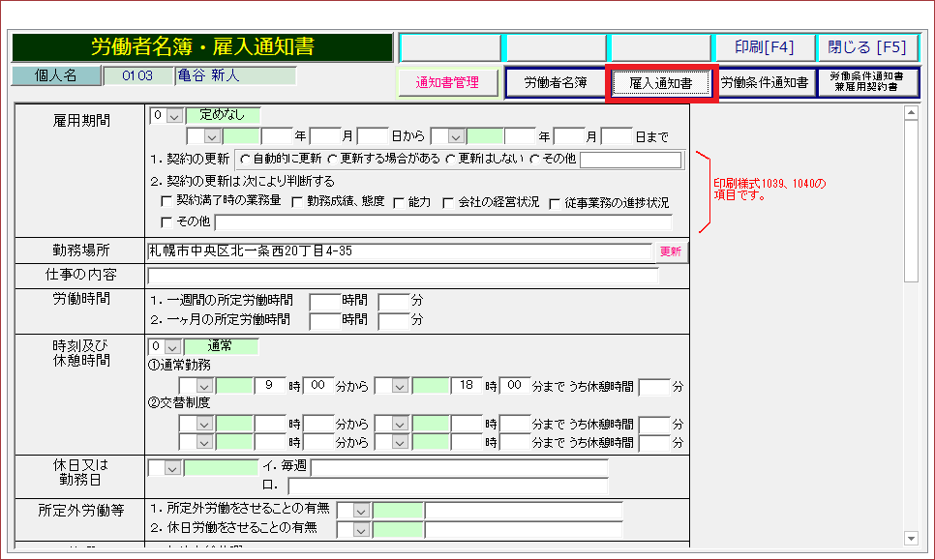
Task: Check the 契約満了時の業務量 checkbox
Action: click(x=166, y=202)
